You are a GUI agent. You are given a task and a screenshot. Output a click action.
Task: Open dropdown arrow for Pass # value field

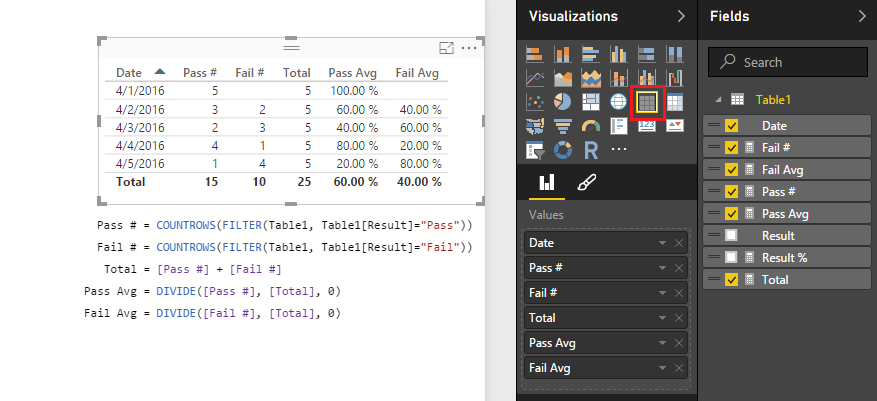663,268
